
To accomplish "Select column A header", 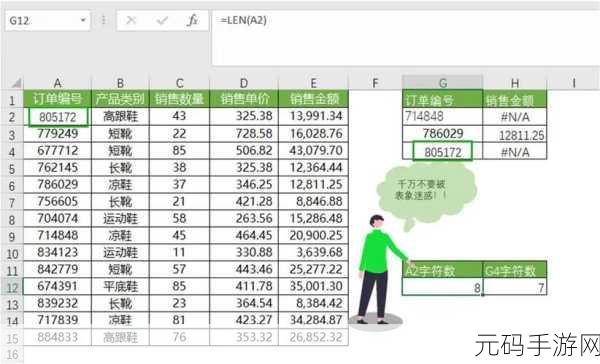I will pos(57,83).
